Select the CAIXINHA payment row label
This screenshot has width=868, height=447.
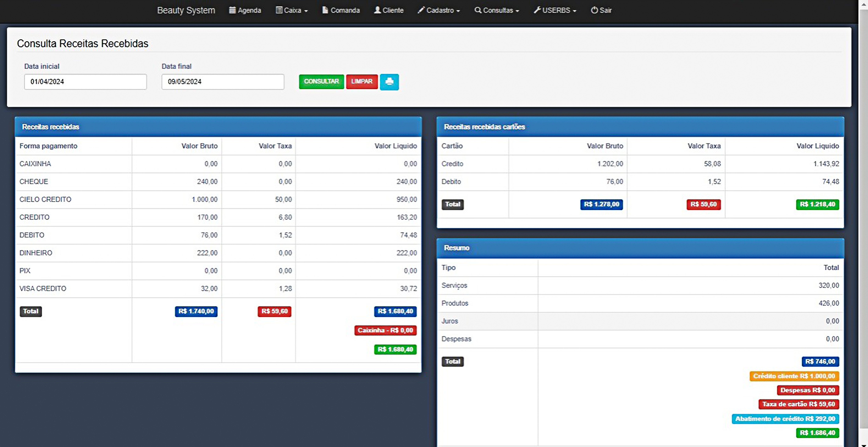(x=35, y=164)
